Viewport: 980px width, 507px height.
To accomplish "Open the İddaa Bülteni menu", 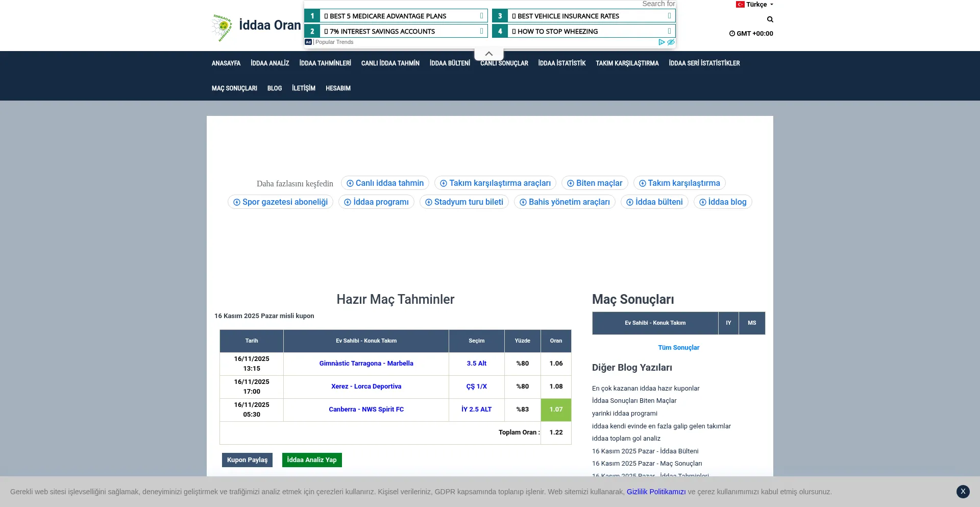I will click(x=449, y=63).
